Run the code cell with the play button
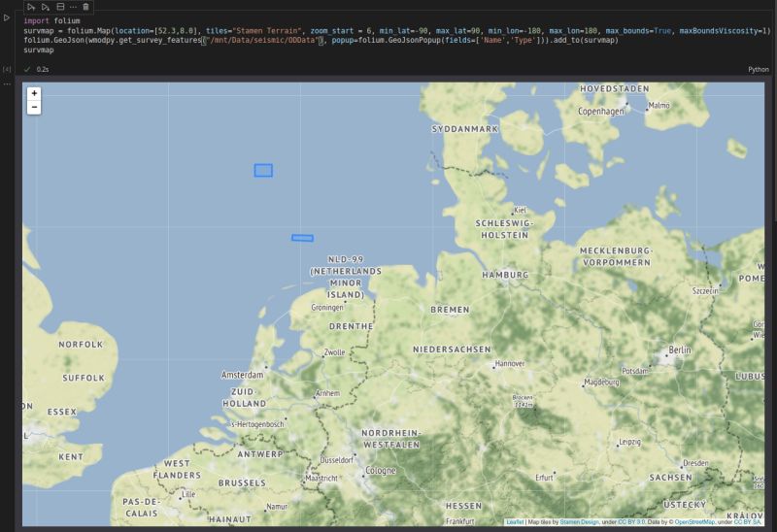777x532 pixels. tap(7, 17)
